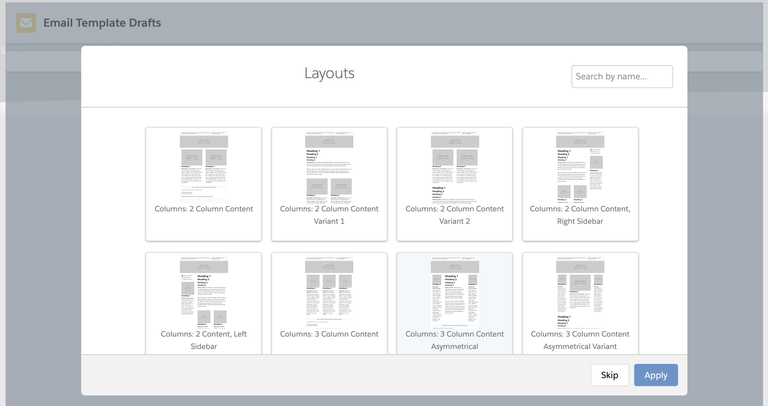Screen dimensions: 768x406
Task: Choose the 2 Column Content Variant 1 preview
Action: 329,166
